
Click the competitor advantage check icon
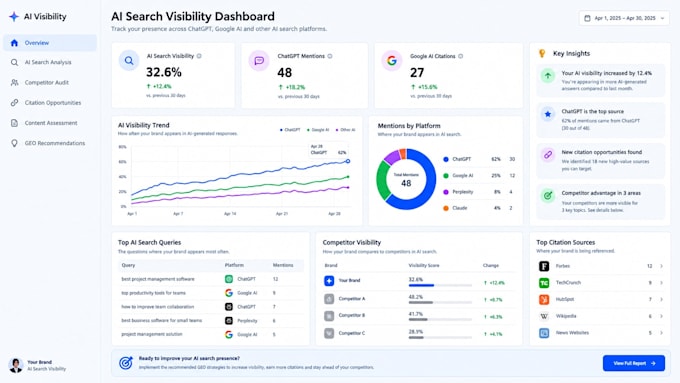coord(548,196)
